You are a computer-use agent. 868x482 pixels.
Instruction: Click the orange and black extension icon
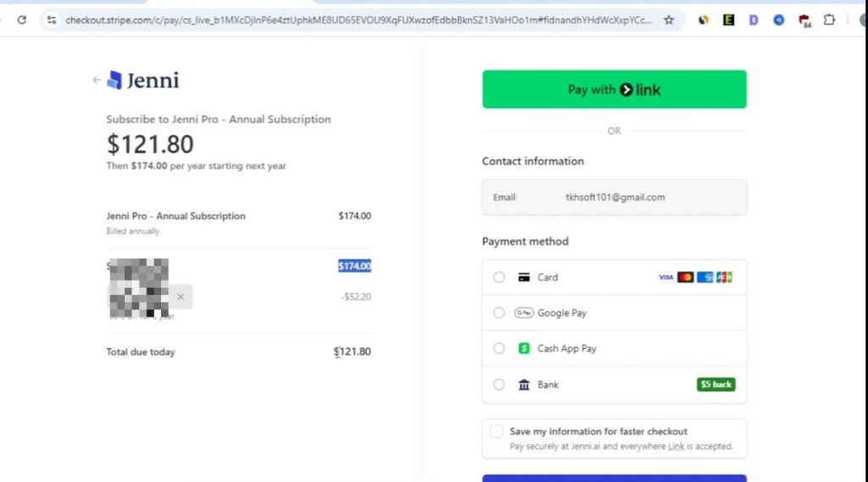[703, 20]
